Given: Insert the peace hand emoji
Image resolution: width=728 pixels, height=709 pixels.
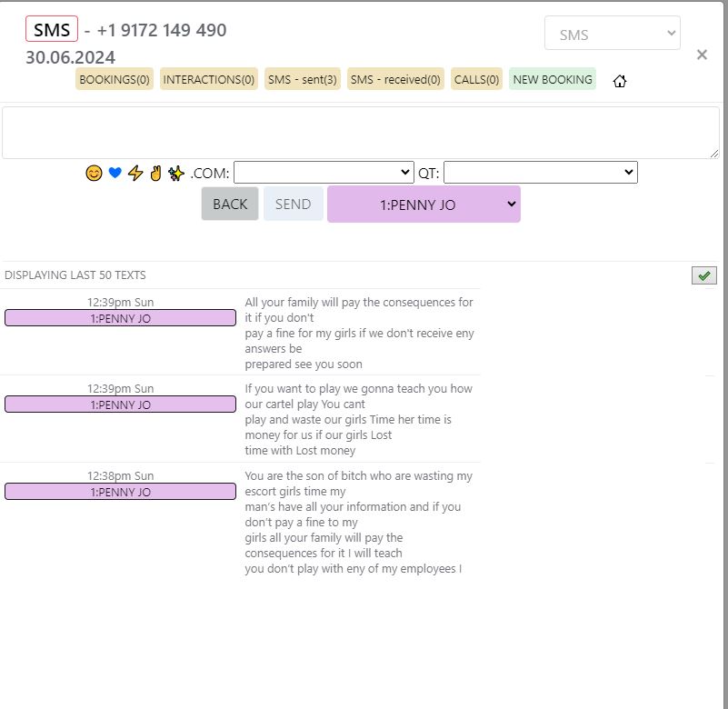Looking at the screenshot, I should [x=155, y=173].
